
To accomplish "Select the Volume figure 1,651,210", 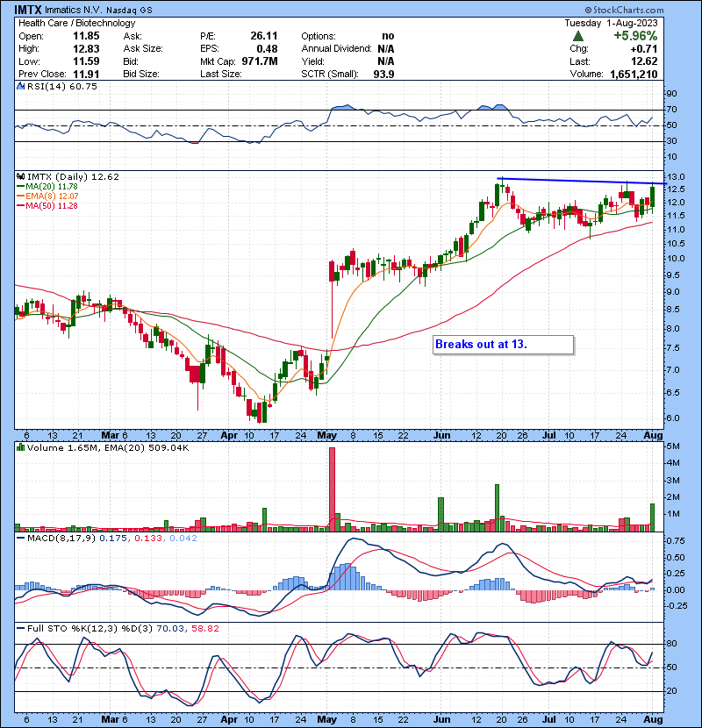I will click(x=634, y=74).
